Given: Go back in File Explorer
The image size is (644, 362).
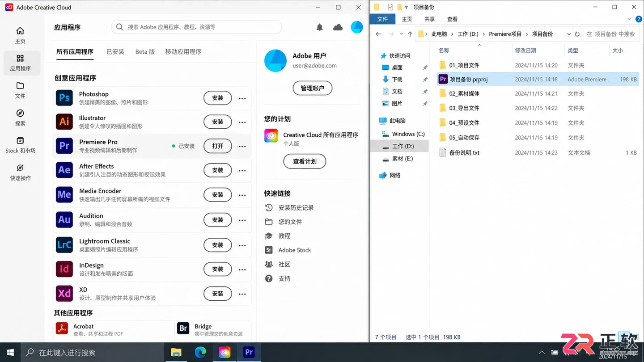Looking at the screenshot, I should click(x=378, y=34).
